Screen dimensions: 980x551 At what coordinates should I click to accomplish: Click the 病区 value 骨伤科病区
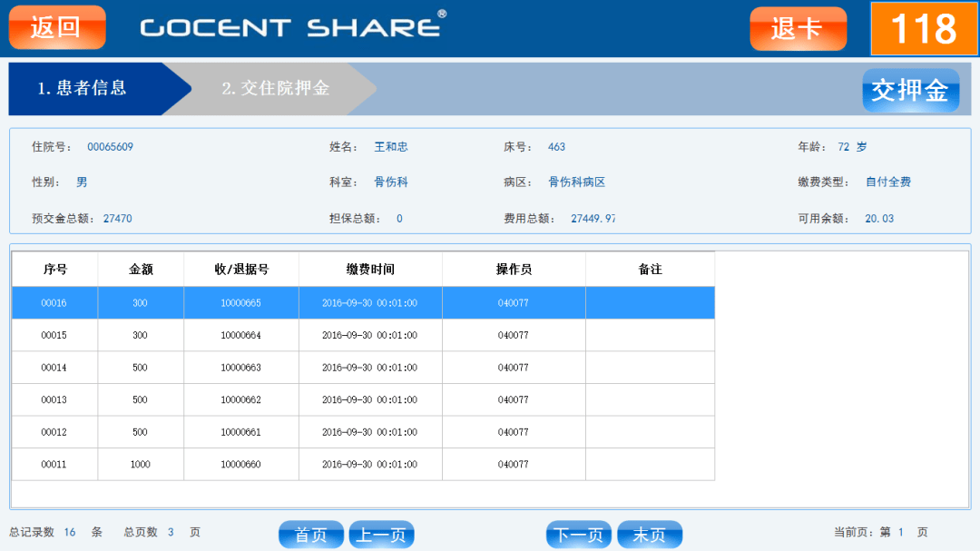coord(576,182)
